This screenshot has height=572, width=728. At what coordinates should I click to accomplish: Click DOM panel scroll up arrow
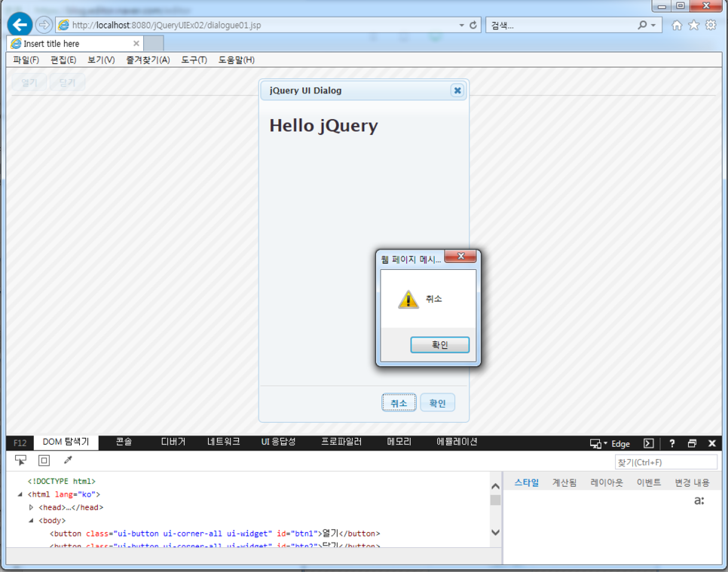pos(495,486)
